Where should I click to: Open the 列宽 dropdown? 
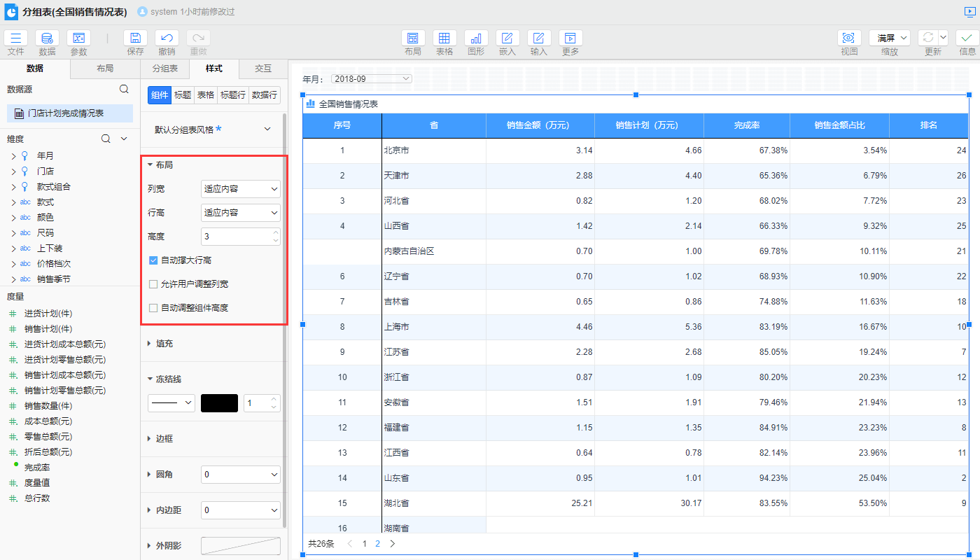[x=240, y=189]
